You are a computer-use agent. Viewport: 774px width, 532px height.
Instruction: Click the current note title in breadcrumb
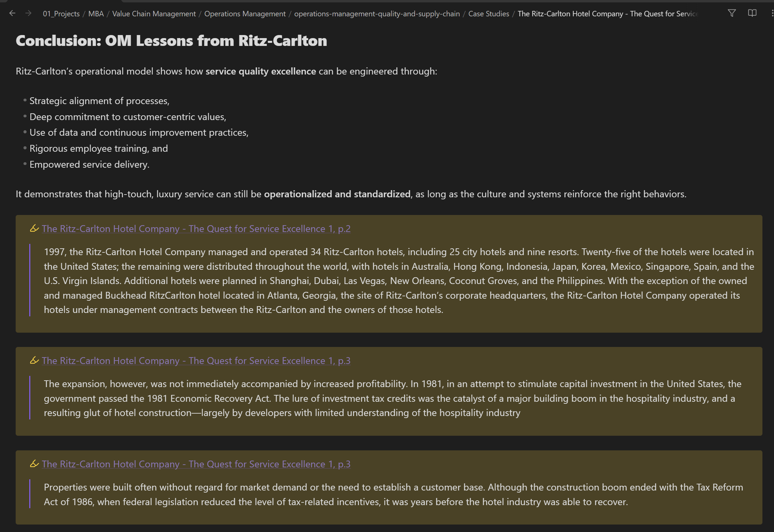point(608,14)
